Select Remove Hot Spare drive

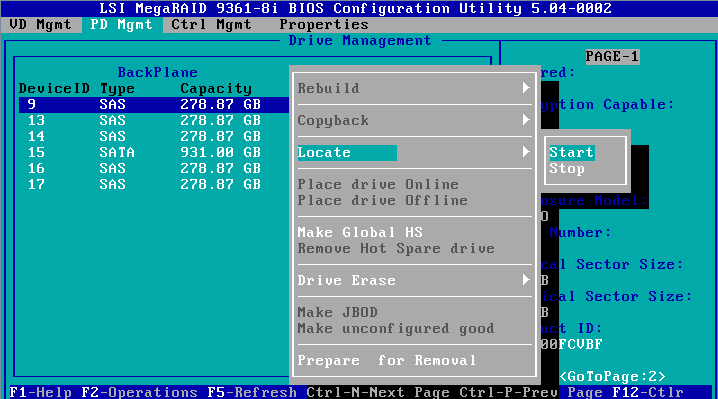point(396,248)
